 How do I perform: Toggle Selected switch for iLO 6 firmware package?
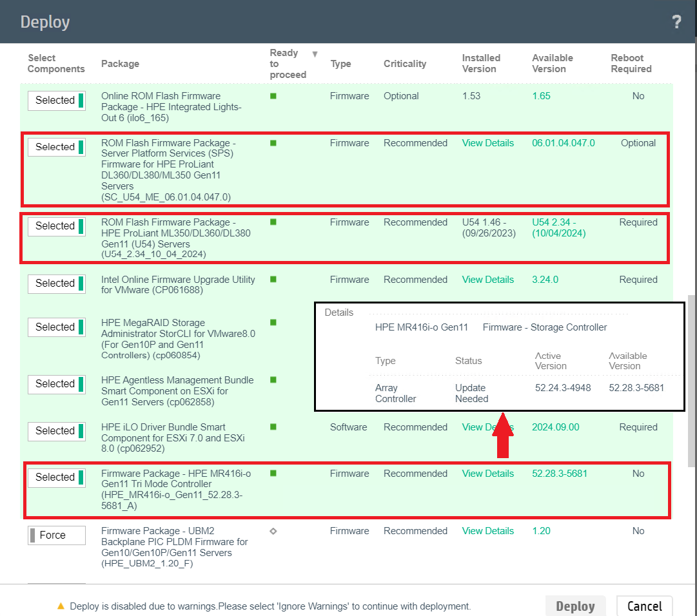pos(57,101)
